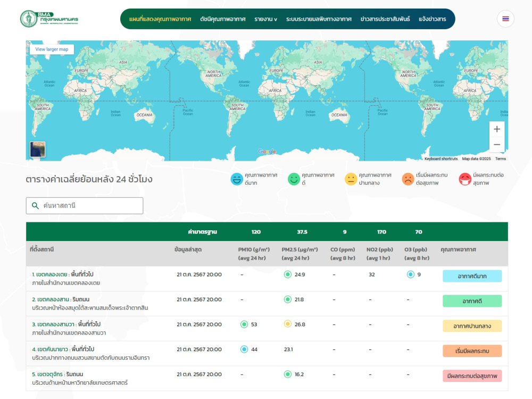Image resolution: width=532 pixels, height=399 pixels.
Task: Click the BMA Bangkok logo
Action: pos(49,19)
